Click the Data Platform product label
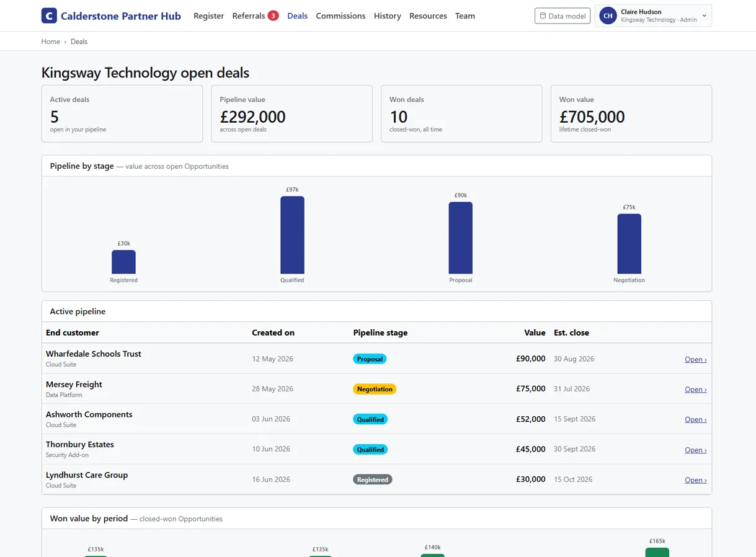 click(64, 394)
